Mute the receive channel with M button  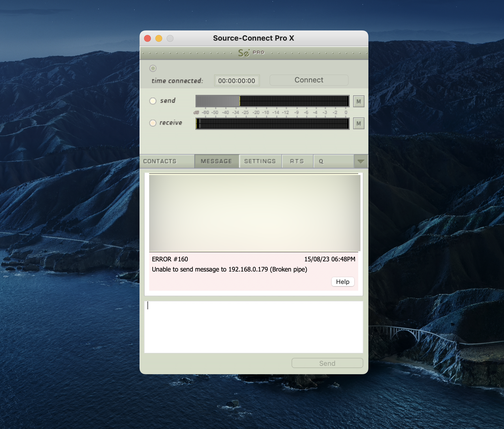point(359,123)
